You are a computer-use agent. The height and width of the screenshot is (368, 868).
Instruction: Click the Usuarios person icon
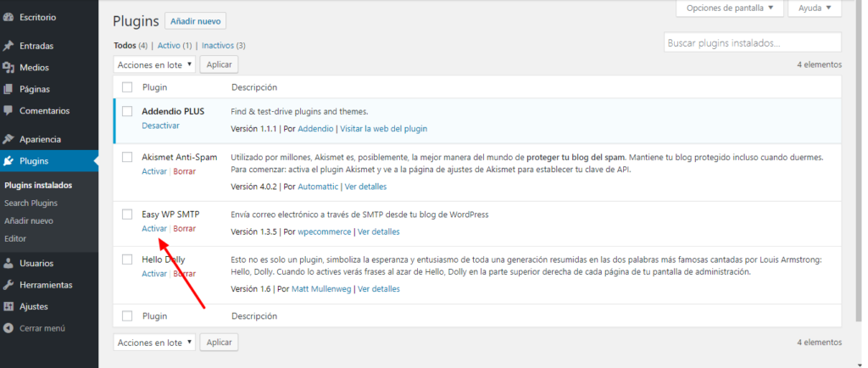[x=8, y=264]
